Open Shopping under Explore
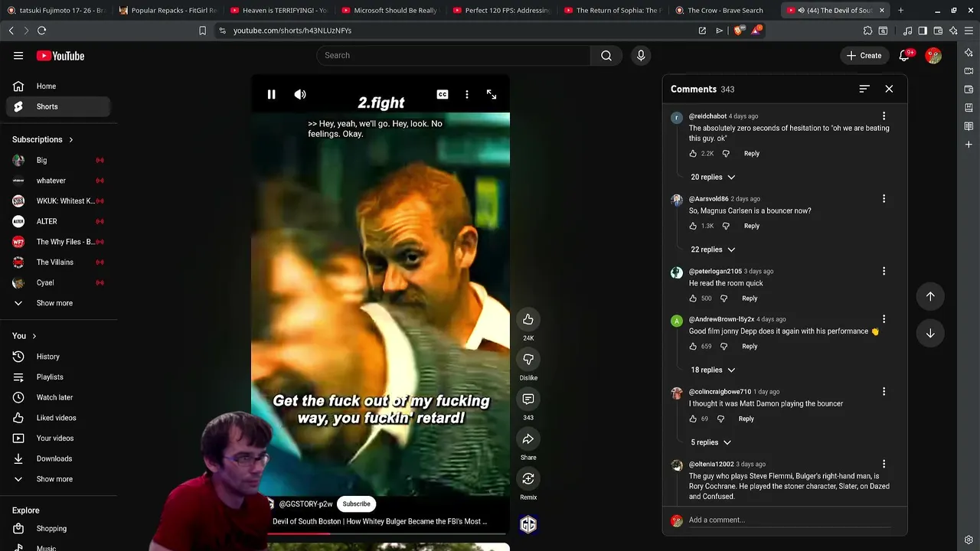This screenshot has width=980, height=551. [x=58, y=529]
